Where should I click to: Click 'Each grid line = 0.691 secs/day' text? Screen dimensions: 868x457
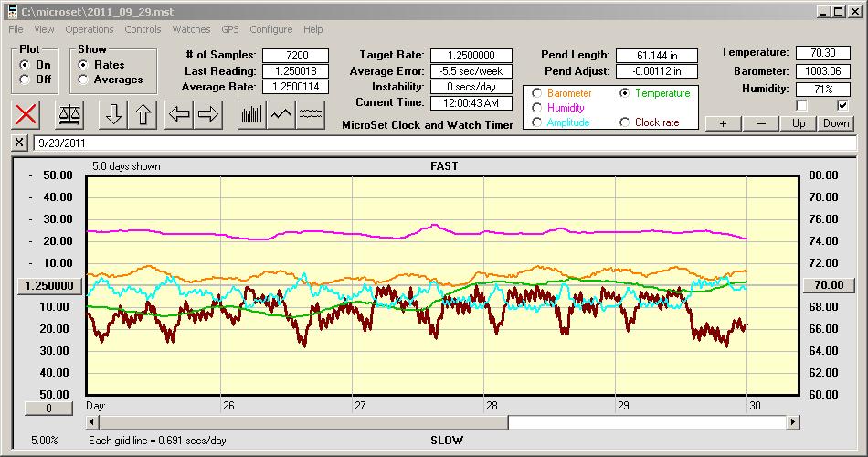point(157,441)
